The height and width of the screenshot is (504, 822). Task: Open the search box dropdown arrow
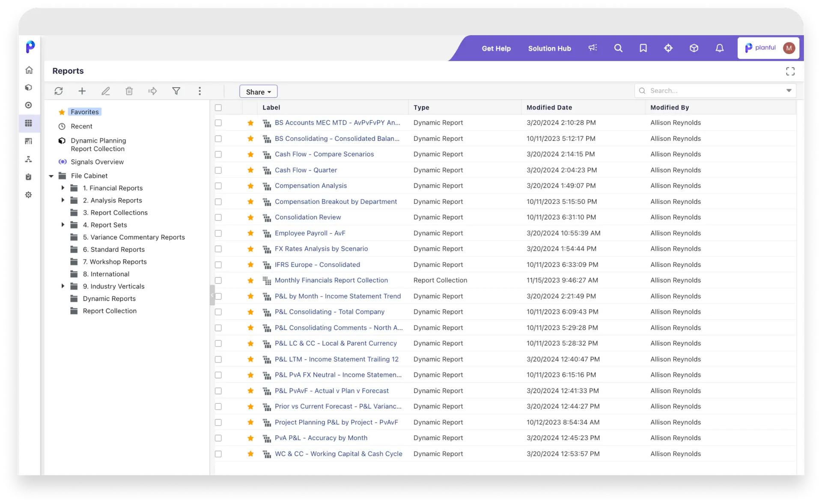[x=789, y=91]
